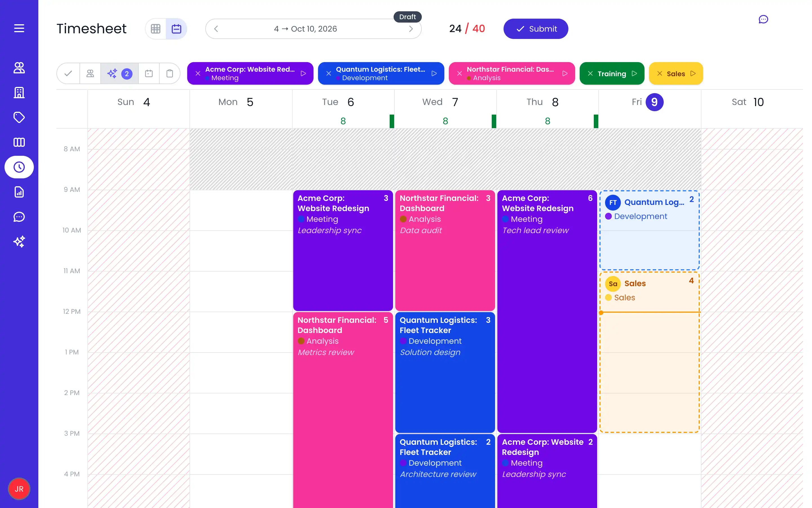Open the building/companies sidebar icon
Image resolution: width=812 pixels, height=508 pixels.
19,93
